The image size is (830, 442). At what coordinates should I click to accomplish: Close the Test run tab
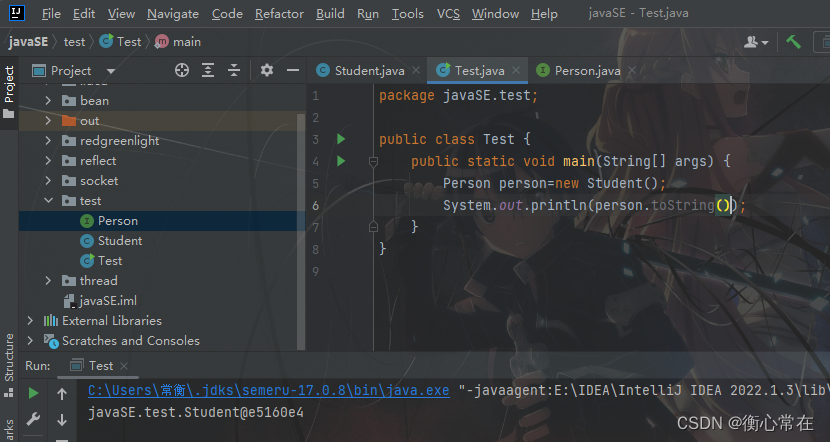tap(124, 366)
